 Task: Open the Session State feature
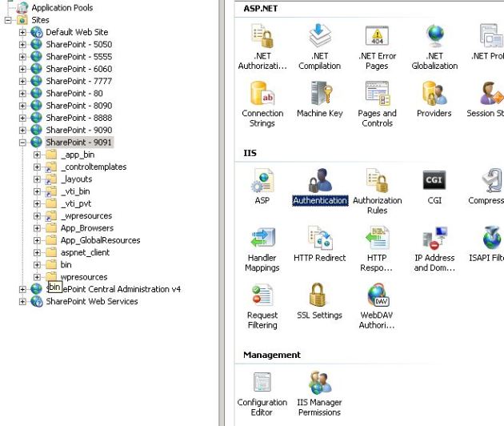(x=486, y=99)
